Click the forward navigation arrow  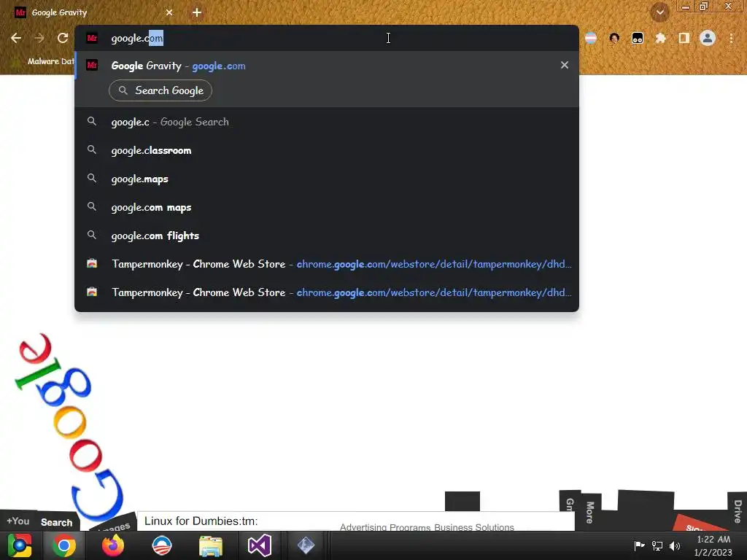[39, 38]
